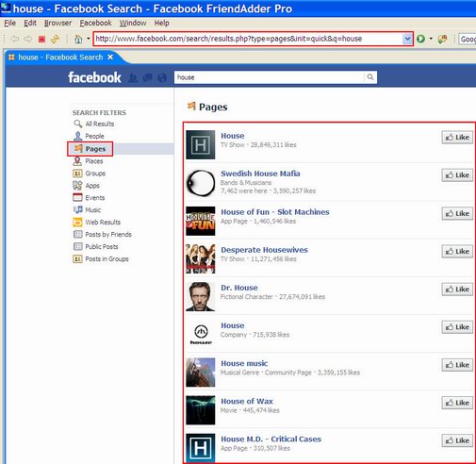This screenshot has height=464, width=476.
Task: Click the Refresh page icon
Action: pyautogui.click(x=55, y=39)
